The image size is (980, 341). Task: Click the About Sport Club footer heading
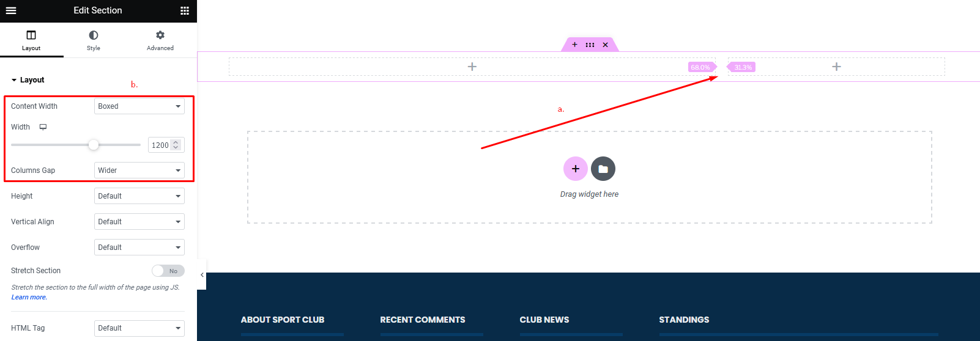(283, 320)
